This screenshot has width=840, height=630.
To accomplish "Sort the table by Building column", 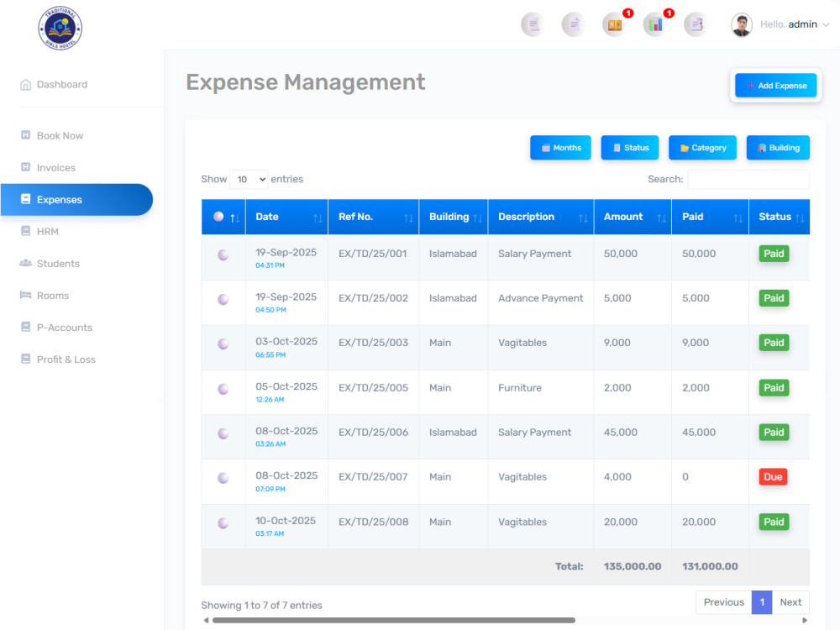I will pos(454,217).
